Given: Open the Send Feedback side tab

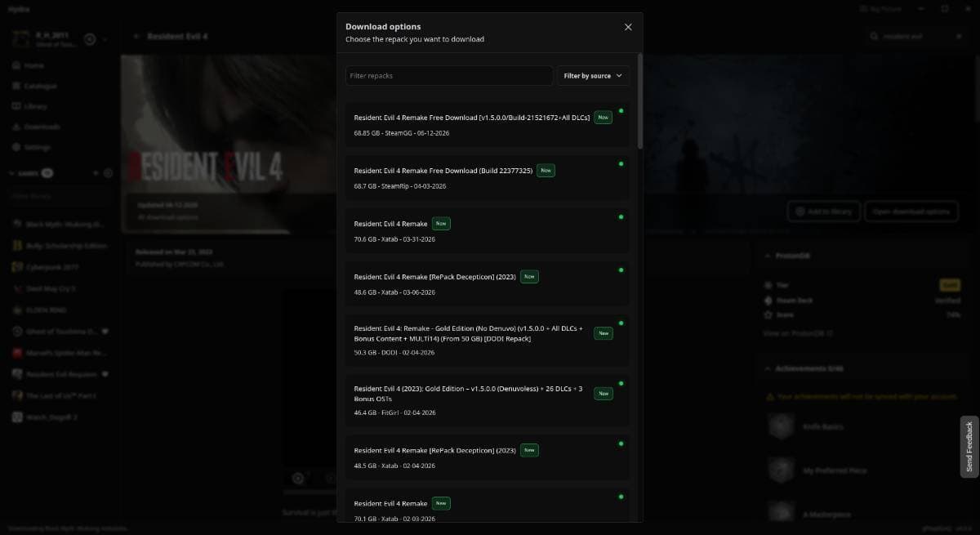Looking at the screenshot, I should point(969,447).
